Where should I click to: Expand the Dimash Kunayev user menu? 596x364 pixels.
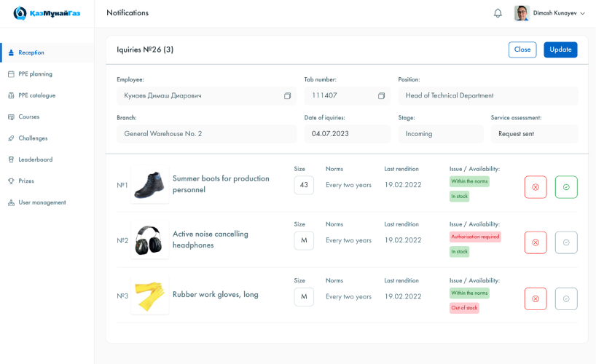point(582,13)
